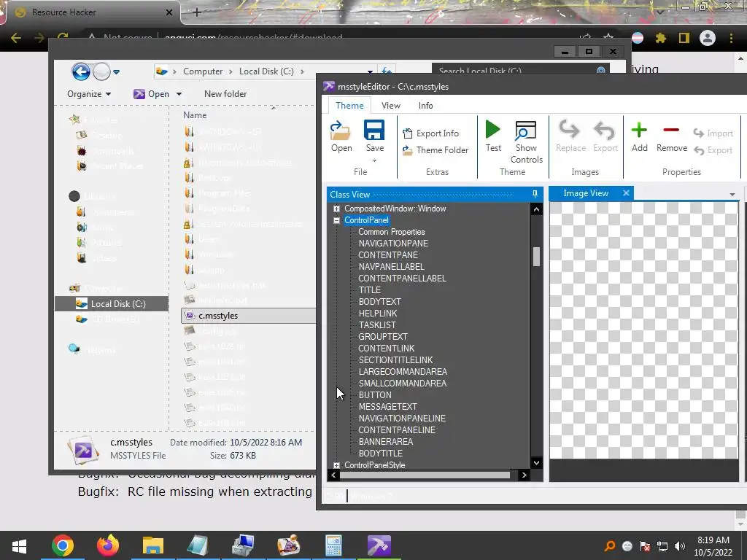
Task: Run Test with the green play icon
Action: tap(493, 130)
